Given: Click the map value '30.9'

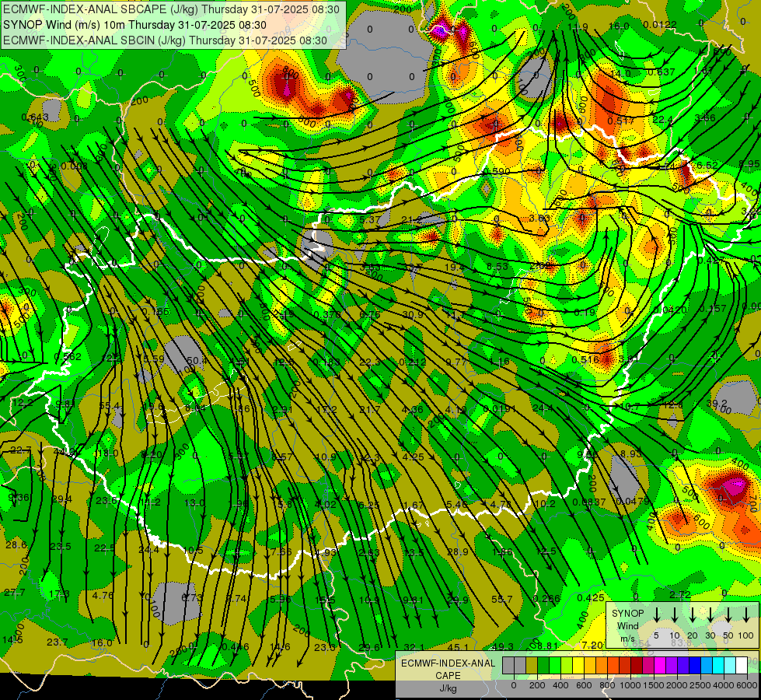Looking at the screenshot, I should [x=413, y=315].
